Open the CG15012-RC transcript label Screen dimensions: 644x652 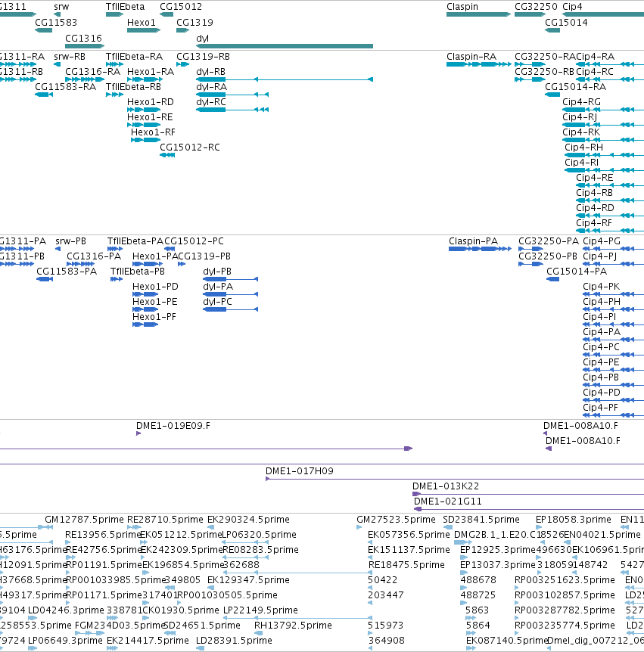[x=190, y=147]
